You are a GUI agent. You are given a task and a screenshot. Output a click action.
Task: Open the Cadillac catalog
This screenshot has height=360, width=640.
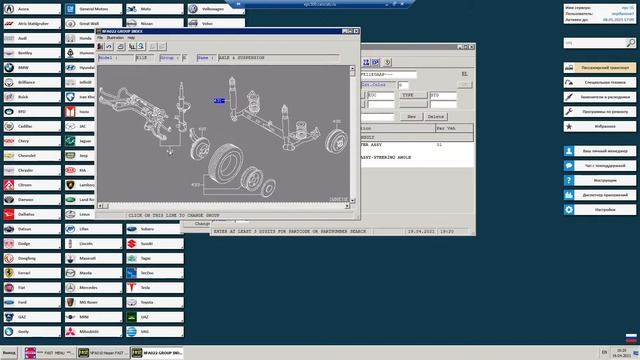point(32,126)
